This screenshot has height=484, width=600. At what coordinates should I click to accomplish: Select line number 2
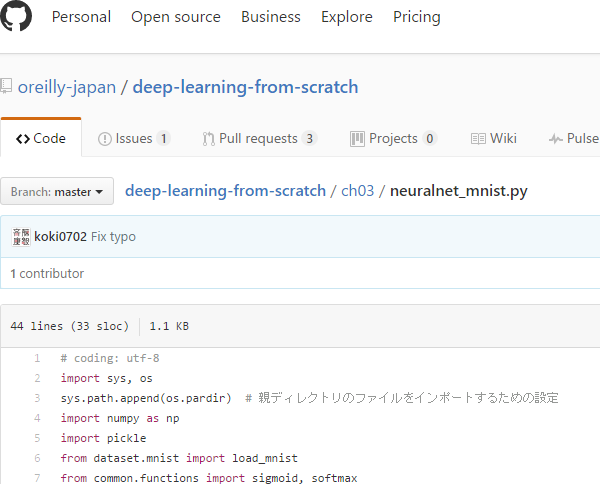pos(37,378)
